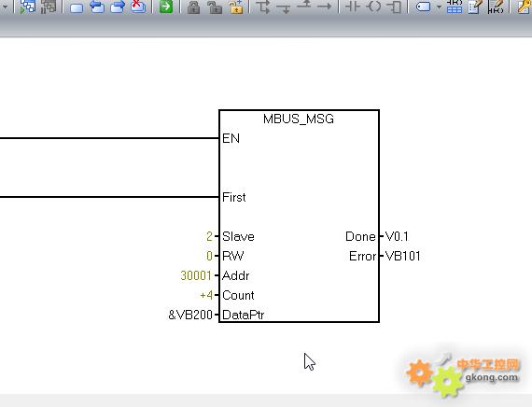The width and height of the screenshot is (532, 407).
Task: Remove all bookmarks icon
Action: [x=138, y=7]
